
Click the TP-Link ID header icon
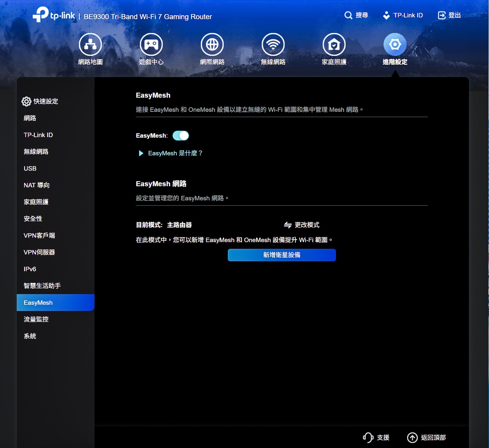(x=386, y=15)
